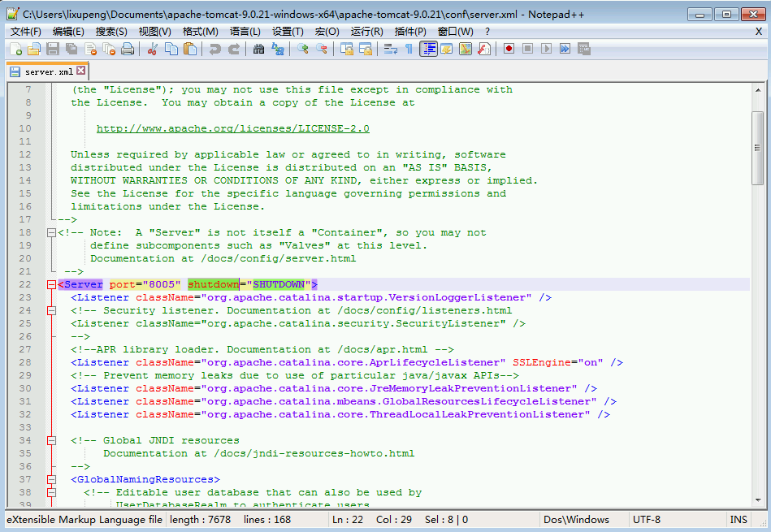Click the Open file folder icon
The image size is (771, 532).
34,49
